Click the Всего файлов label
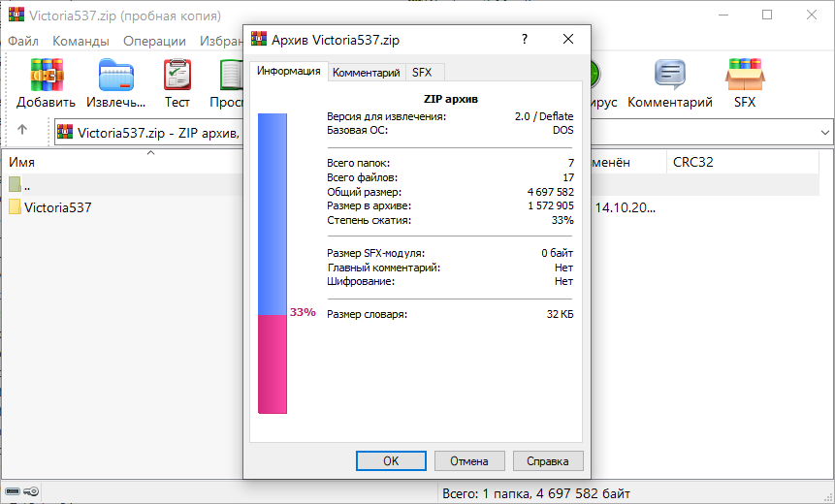Viewport: 835px width, 504px height. (x=362, y=177)
